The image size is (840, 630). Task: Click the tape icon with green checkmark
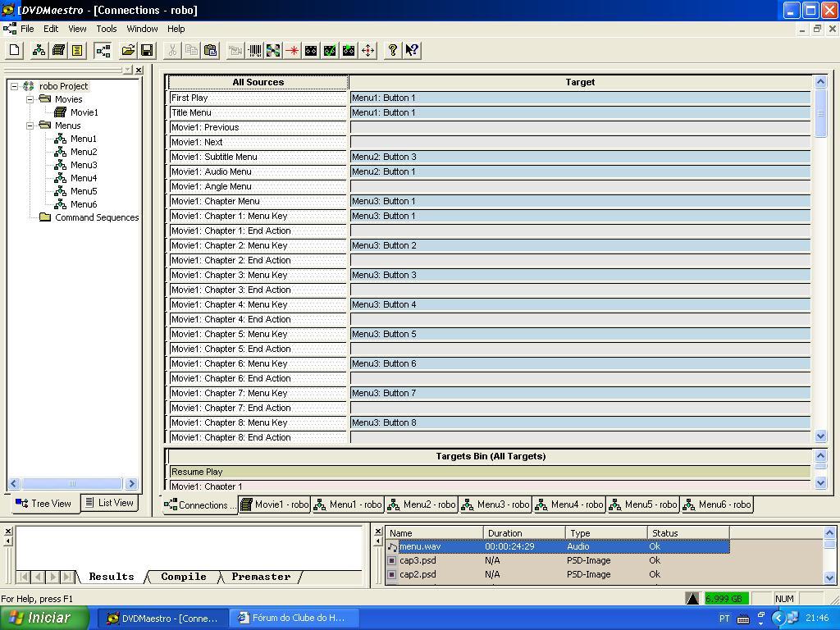pos(330,51)
